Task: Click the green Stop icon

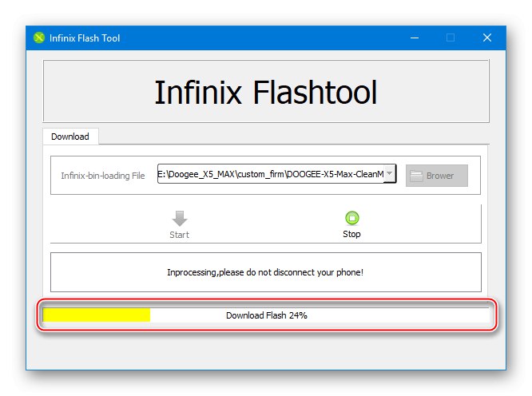Action: (x=351, y=218)
